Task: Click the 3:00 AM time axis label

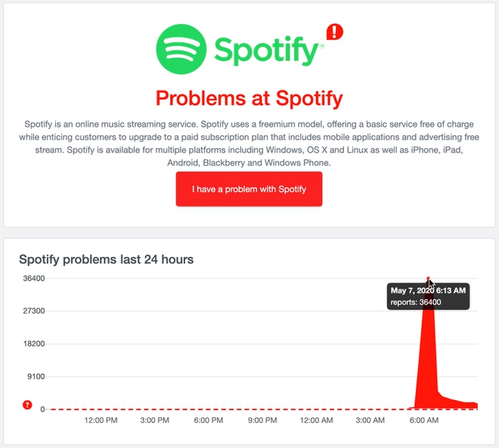Action: [x=370, y=420]
